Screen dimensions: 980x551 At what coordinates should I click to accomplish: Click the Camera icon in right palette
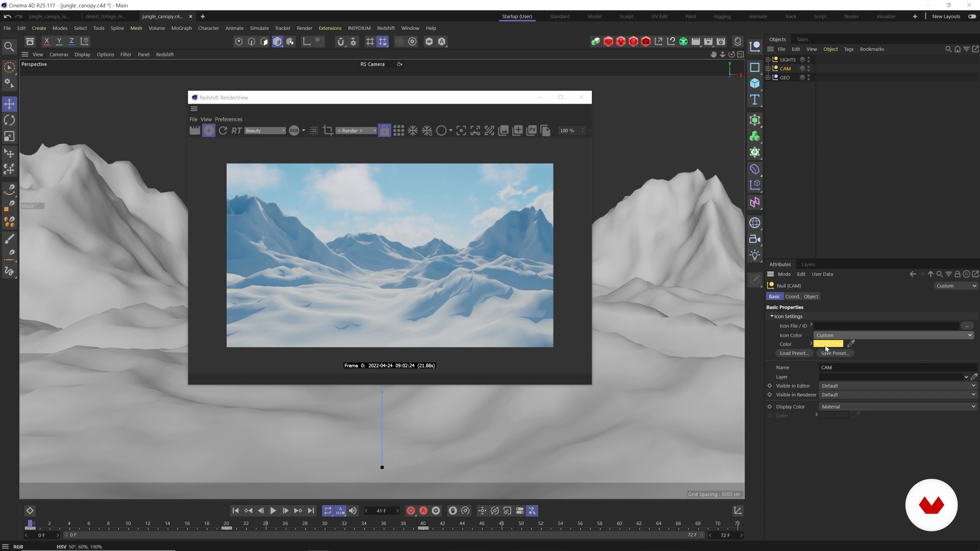pyautogui.click(x=754, y=239)
